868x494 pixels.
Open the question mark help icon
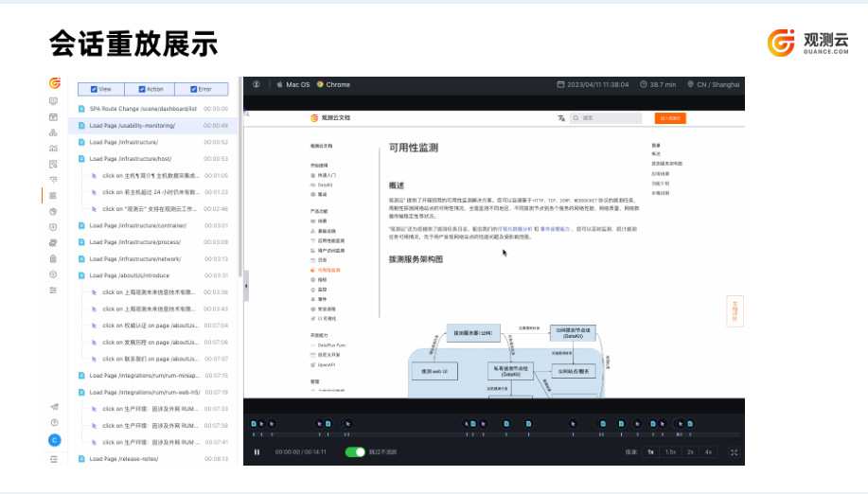[54, 423]
